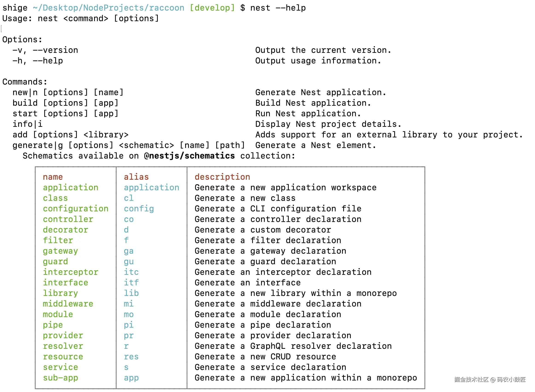This screenshot has height=392, width=535.
Task: Click the 'config' alias entry
Action: pos(139,209)
